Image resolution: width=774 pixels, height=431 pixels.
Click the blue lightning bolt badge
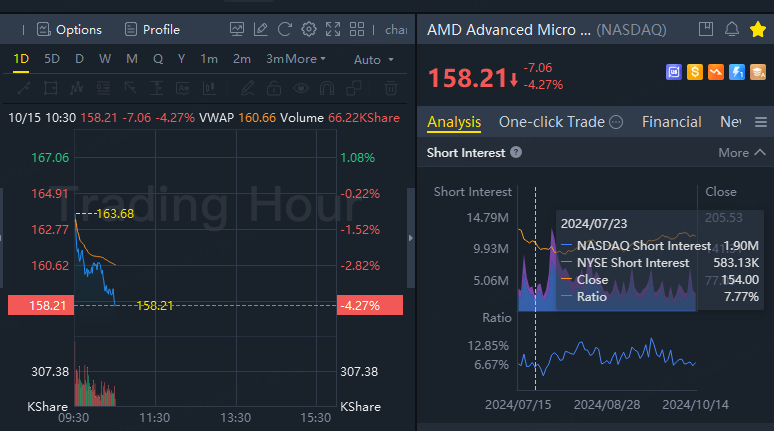pos(737,72)
